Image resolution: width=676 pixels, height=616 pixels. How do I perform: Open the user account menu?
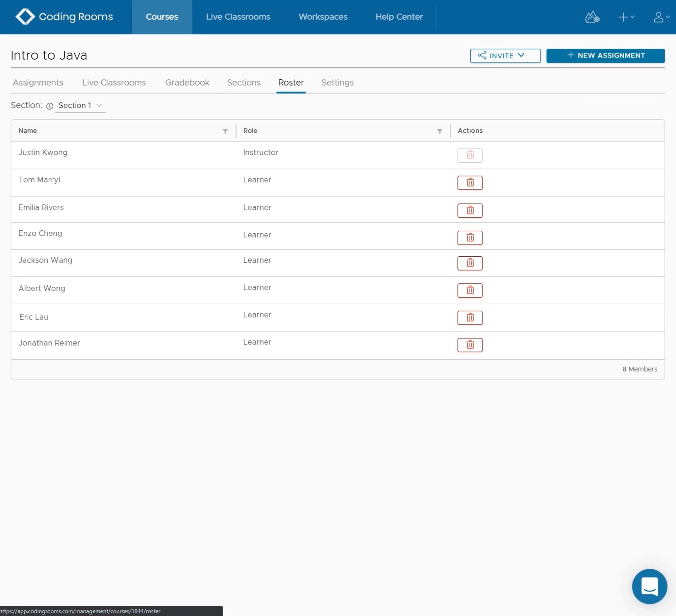[x=661, y=17]
